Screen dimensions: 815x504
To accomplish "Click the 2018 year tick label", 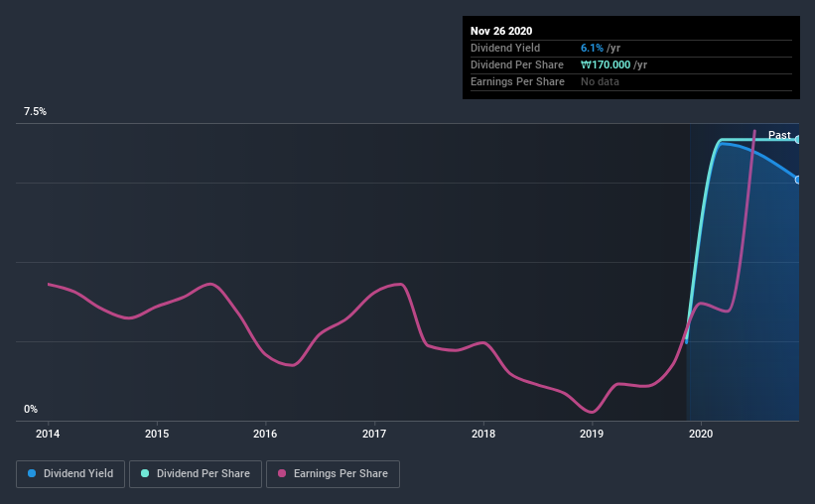I will tap(483, 434).
